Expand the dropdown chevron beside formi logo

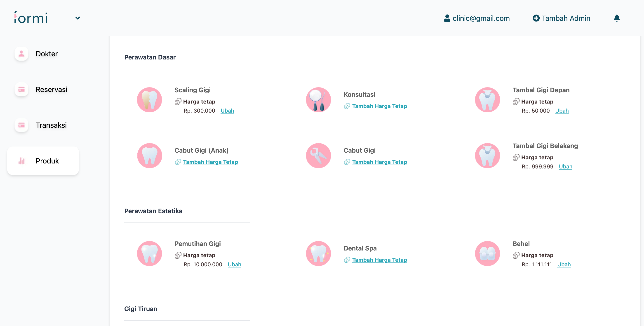(78, 18)
